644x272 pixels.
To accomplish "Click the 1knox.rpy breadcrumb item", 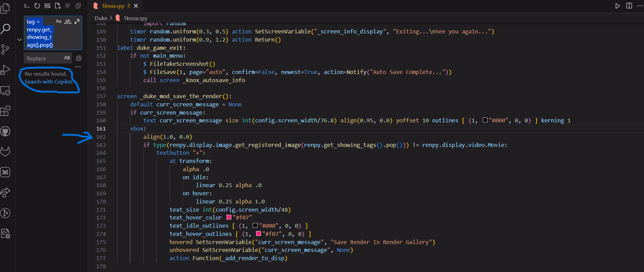I will click(135, 18).
